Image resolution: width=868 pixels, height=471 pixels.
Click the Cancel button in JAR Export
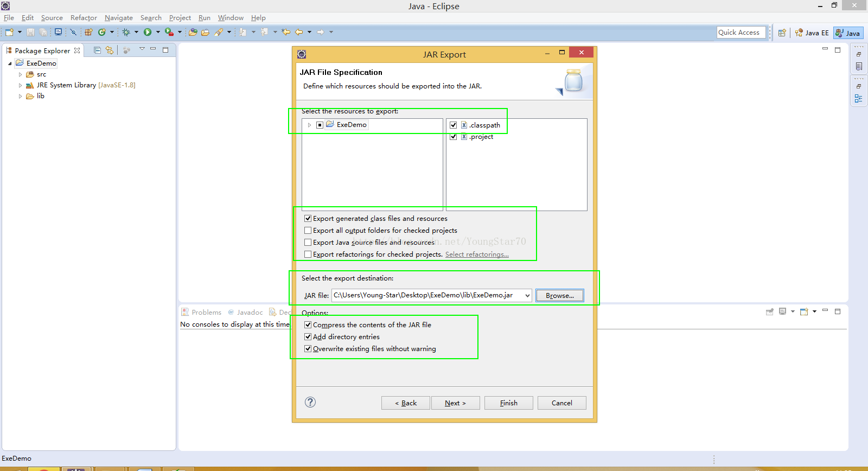tap(562, 403)
